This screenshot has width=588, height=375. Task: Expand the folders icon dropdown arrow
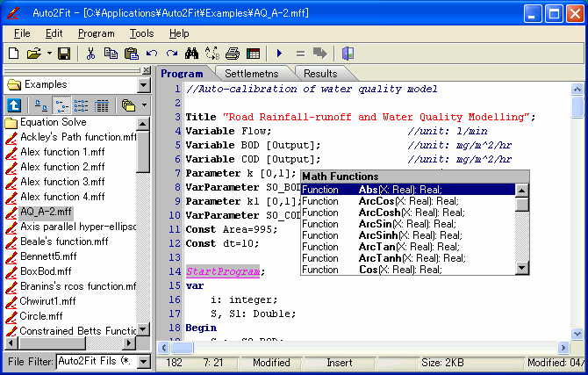point(145,106)
